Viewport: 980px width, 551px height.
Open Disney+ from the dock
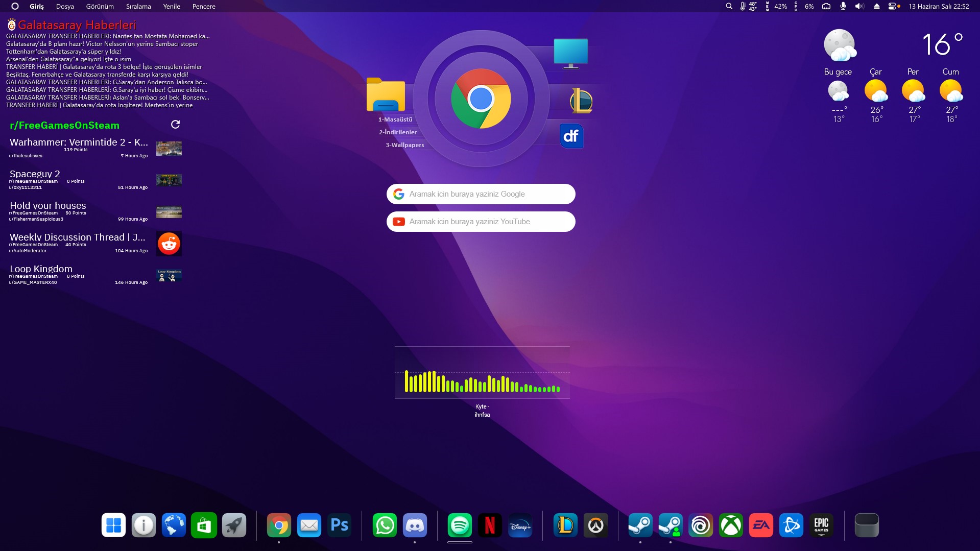pyautogui.click(x=520, y=525)
